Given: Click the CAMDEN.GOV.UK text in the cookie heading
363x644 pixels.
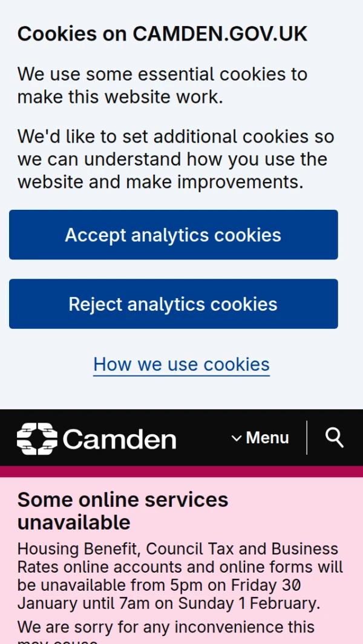Looking at the screenshot, I should [x=220, y=34].
